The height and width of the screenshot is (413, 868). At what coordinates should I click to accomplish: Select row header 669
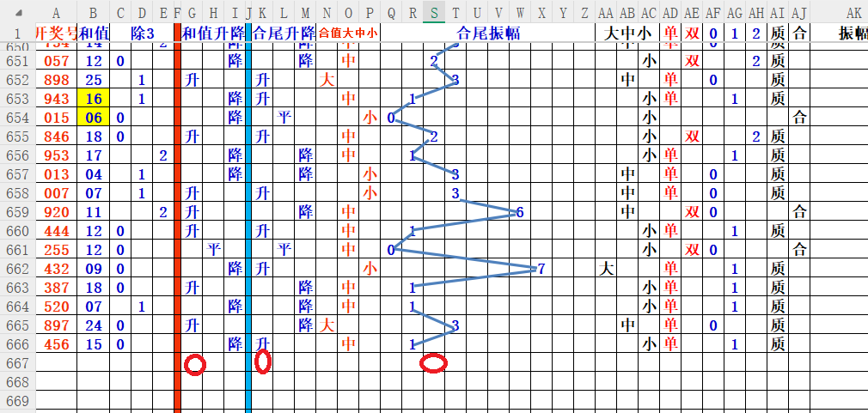tap(18, 400)
